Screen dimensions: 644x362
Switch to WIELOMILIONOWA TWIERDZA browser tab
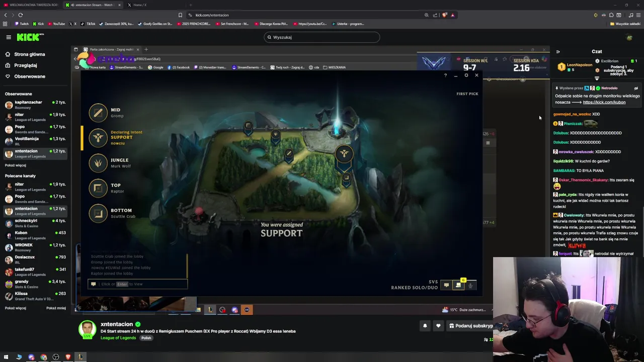click(31, 5)
